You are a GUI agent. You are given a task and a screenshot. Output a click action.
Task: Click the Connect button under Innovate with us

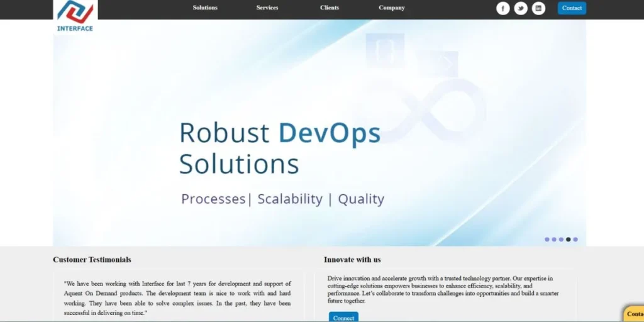tap(343, 318)
